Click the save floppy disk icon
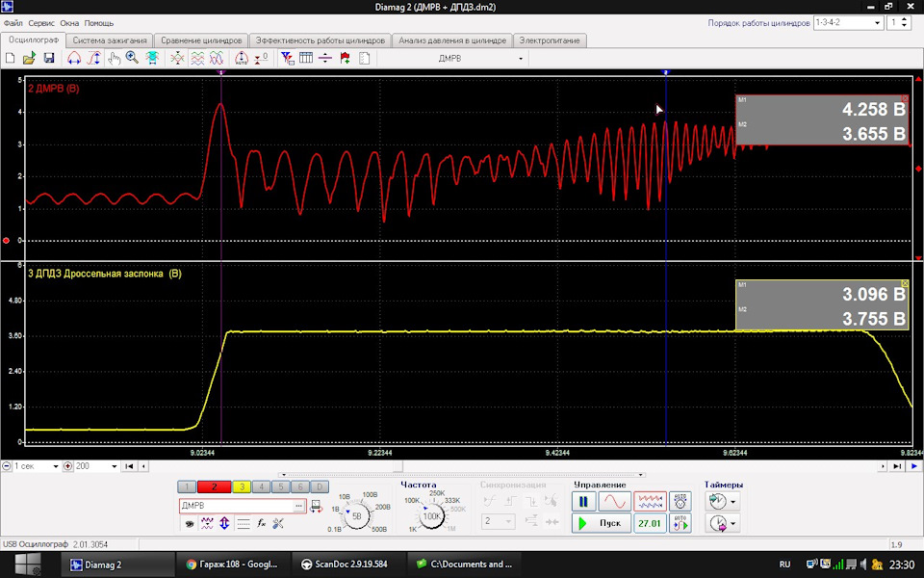This screenshot has width=924, height=578. coord(48,58)
